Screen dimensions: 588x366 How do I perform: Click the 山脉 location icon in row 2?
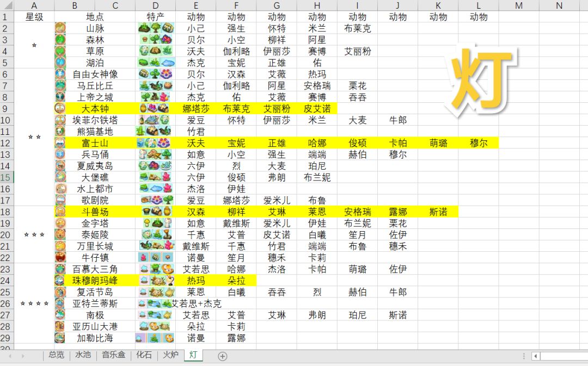click(60, 28)
